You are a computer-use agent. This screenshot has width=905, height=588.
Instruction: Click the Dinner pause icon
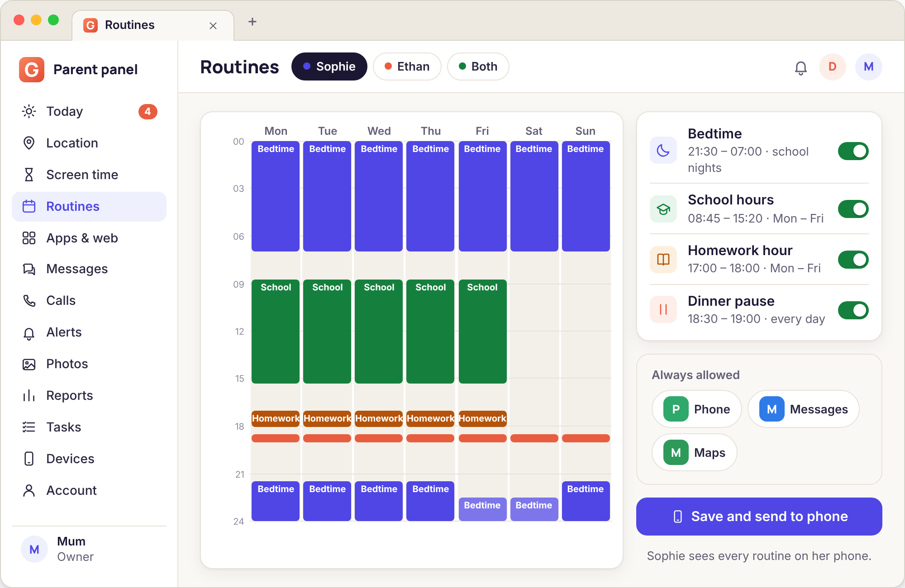pyautogui.click(x=663, y=309)
